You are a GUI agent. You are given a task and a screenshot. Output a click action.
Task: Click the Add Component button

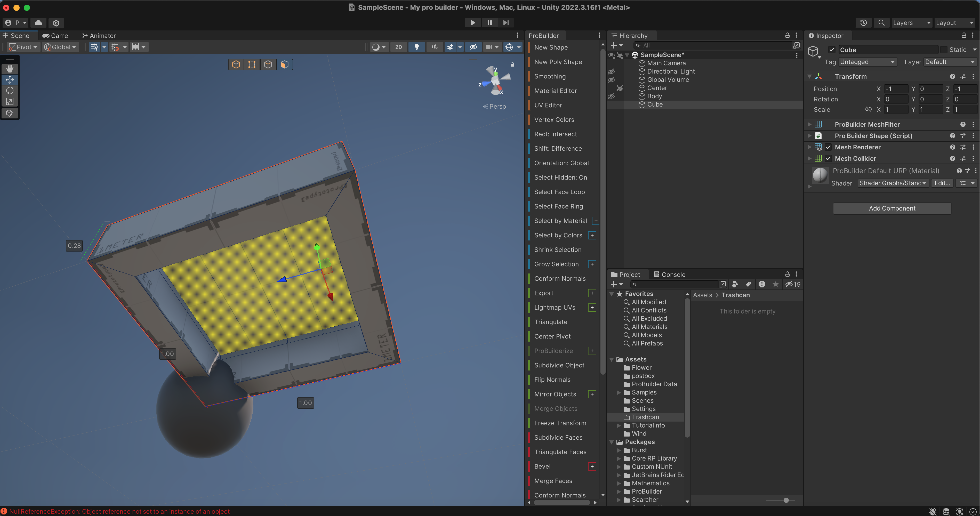pos(892,208)
